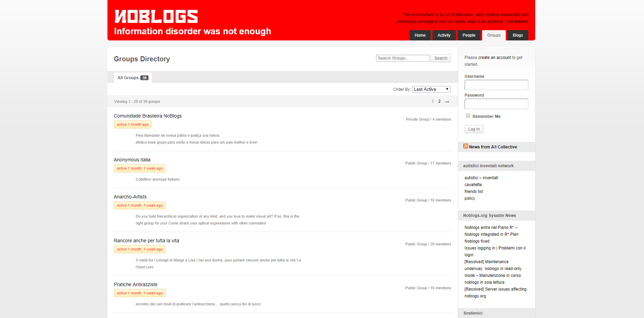Open the Activity navigation tab

444,35
